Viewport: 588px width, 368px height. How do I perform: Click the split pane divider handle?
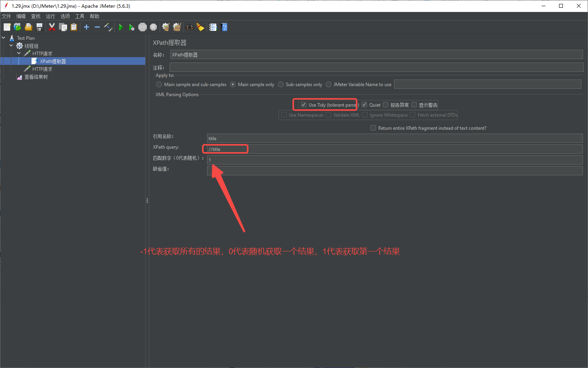(x=147, y=201)
